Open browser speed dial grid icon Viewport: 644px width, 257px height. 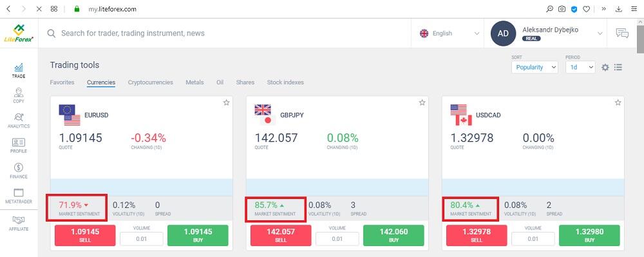point(54,8)
